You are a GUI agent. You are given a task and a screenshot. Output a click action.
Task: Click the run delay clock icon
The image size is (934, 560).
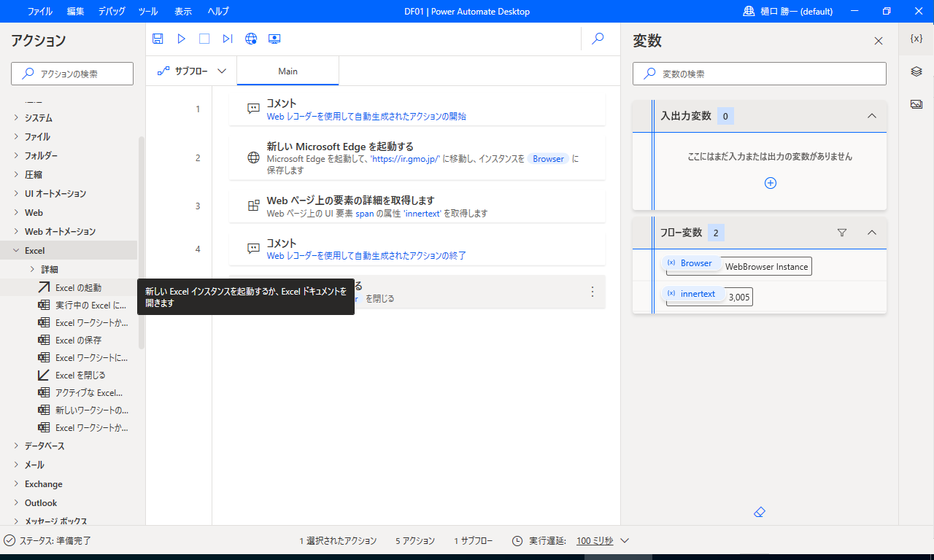click(x=517, y=541)
